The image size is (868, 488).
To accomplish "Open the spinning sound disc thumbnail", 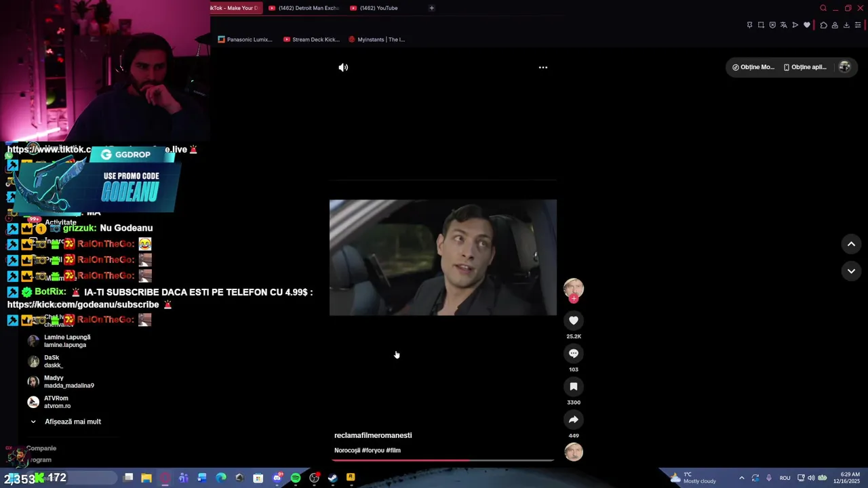I will tap(574, 451).
